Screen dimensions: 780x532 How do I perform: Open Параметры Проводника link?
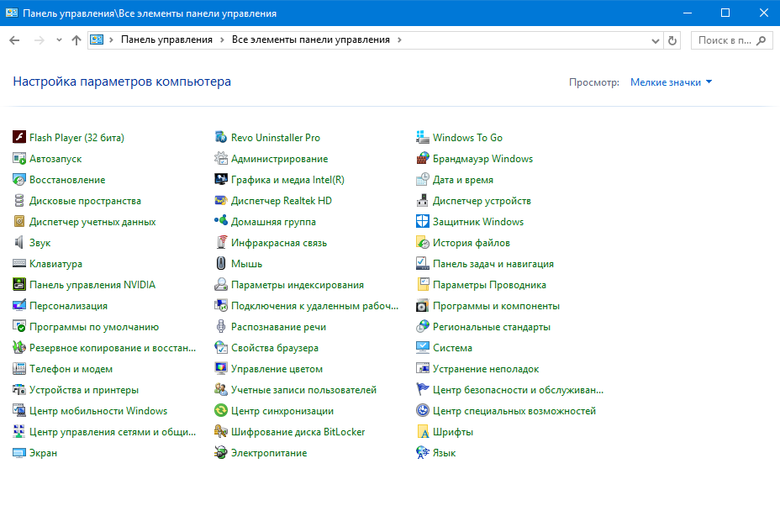(x=489, y=285)
